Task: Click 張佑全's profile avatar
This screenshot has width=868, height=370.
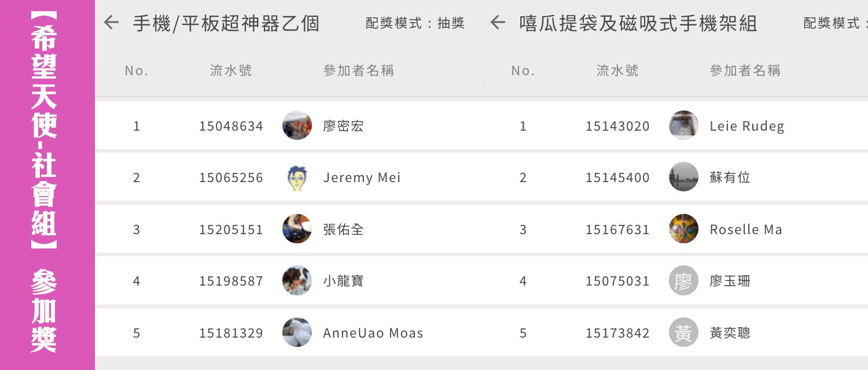Action: coord(297,229)
